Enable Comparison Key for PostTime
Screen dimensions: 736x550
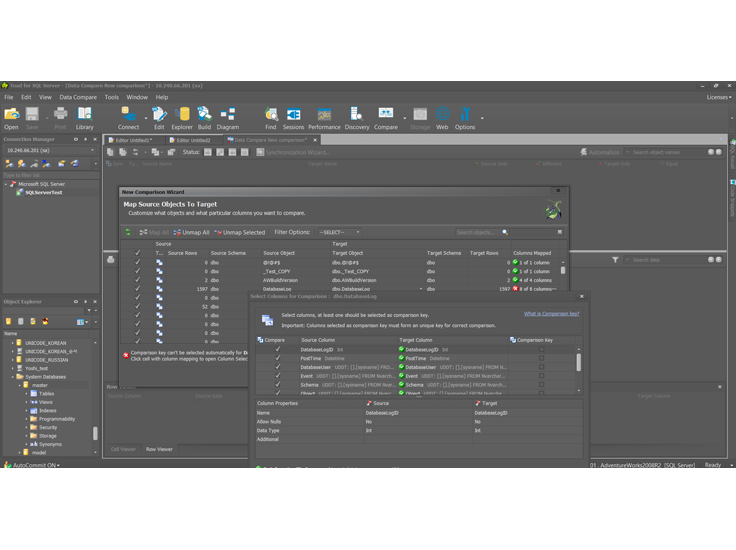point(541,358)
